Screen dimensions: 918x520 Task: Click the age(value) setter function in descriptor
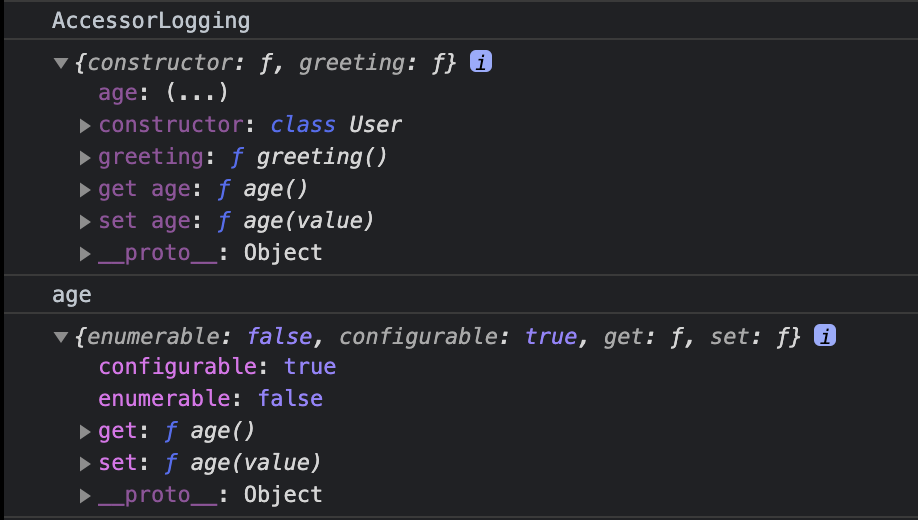click(256, 463)
